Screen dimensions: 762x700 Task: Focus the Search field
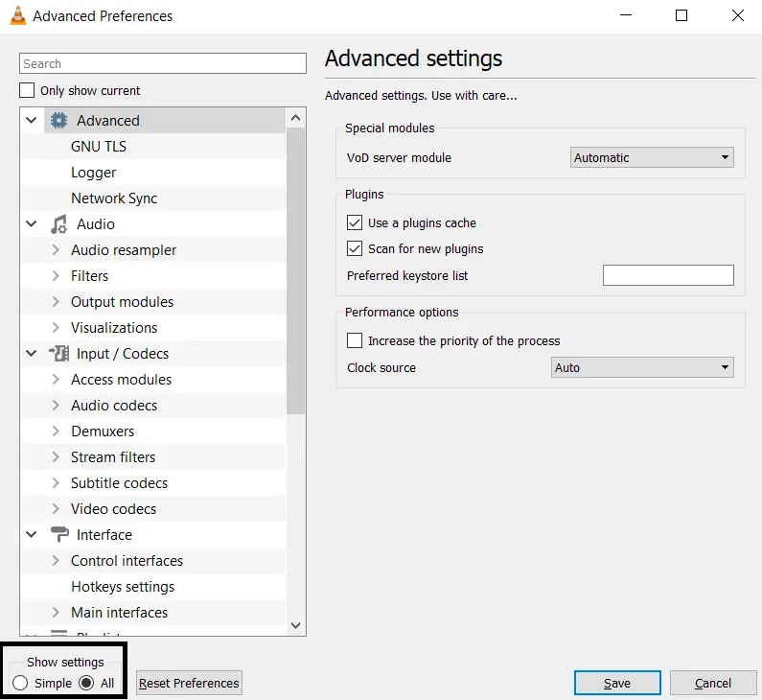[163, 63]
